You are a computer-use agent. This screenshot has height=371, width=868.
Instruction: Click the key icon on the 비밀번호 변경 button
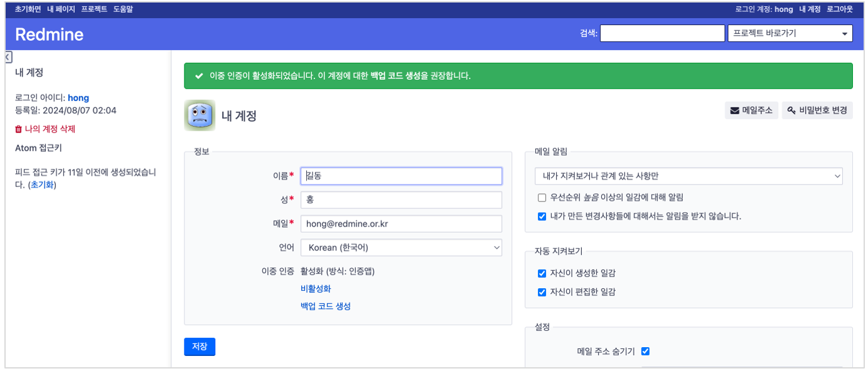pos(792,110)
